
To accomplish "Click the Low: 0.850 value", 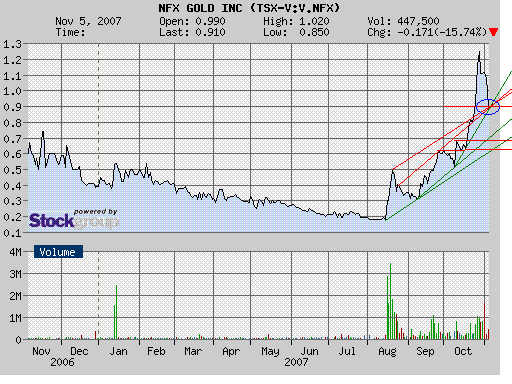I will point(296,32).
